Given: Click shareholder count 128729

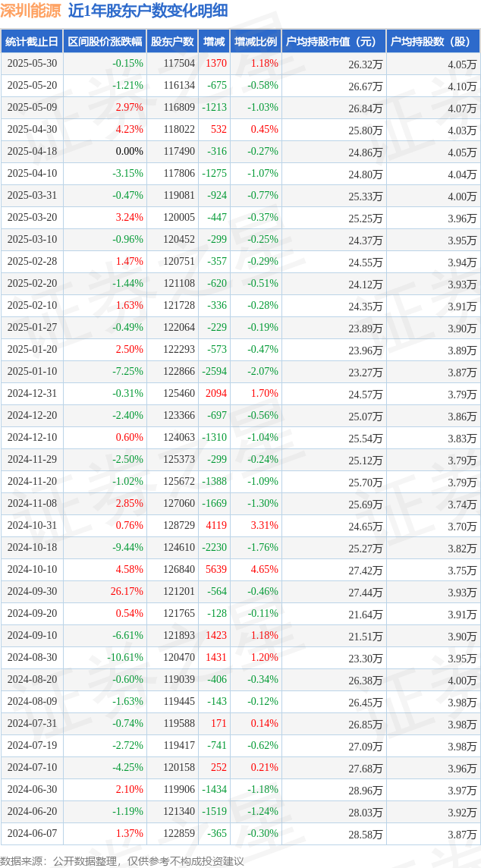Looking at the screenshot, I should 179,525.
